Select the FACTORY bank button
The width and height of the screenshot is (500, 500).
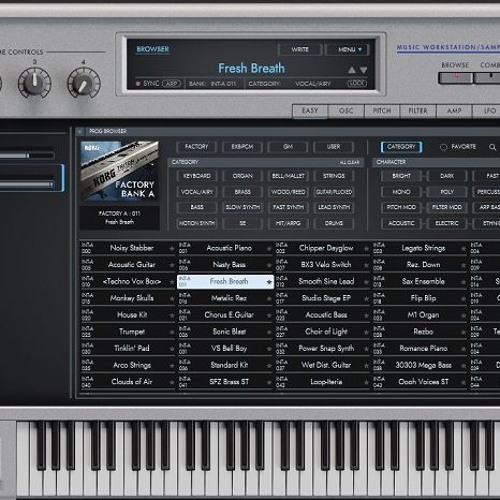(197, 147)
